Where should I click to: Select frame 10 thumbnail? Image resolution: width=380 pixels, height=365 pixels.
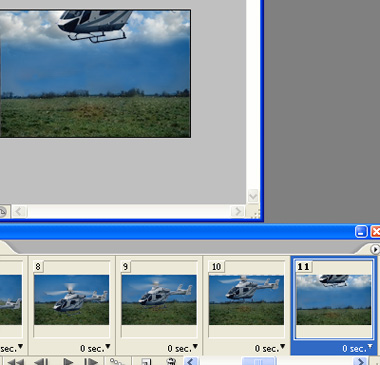246,300
